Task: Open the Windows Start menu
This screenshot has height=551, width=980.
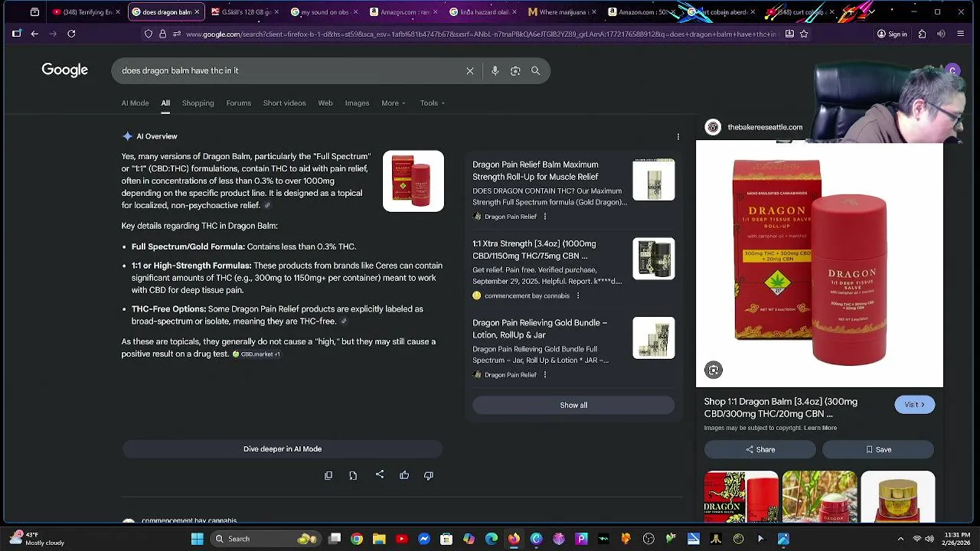Action: point(197,539)
